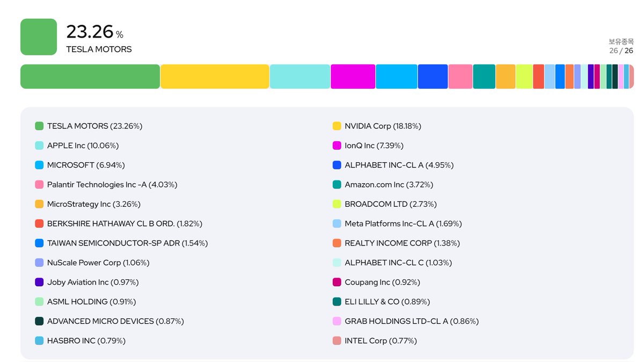Select the royal blue Alphabet CL A bar segment

click(433, 76)
